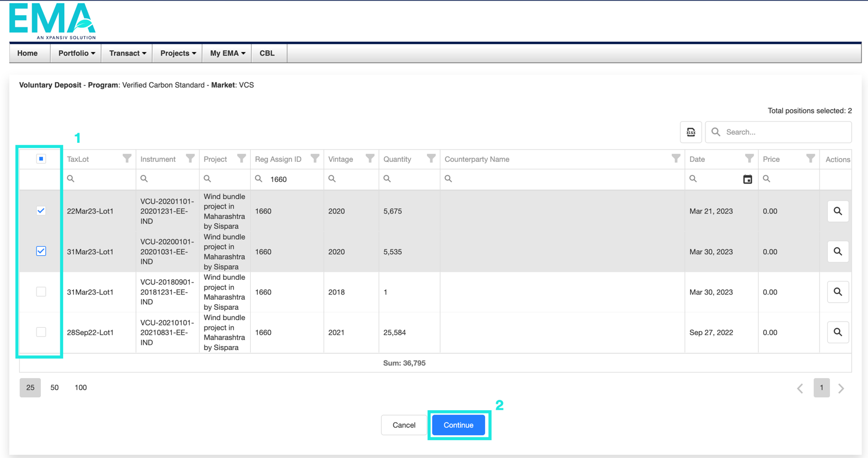
Task: Toggle the select-all header checkbox
Action: 41,159
